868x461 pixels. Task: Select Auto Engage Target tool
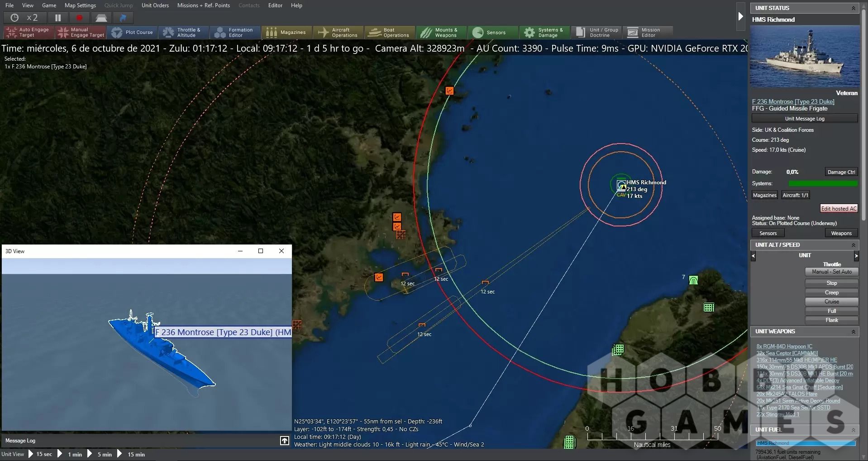click(x=29, y=32)
